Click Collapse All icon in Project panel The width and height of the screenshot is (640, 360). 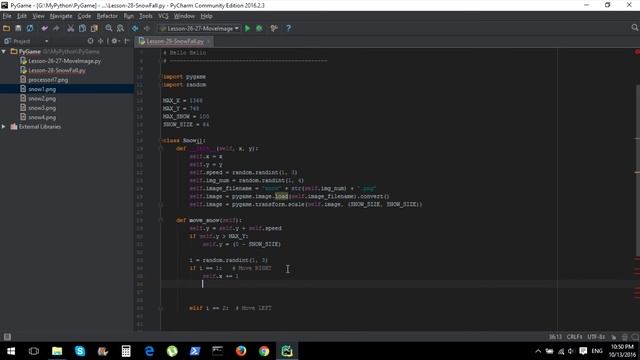coord(100,41)
